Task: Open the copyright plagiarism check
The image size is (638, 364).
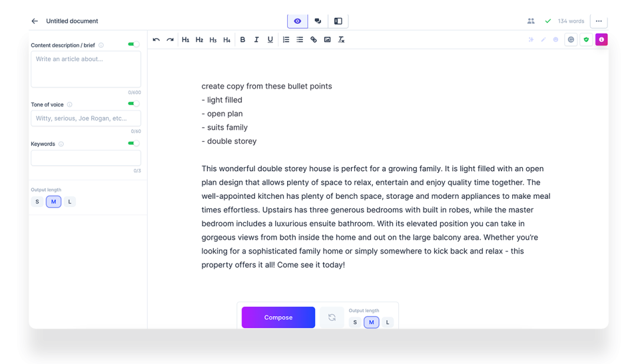Action: point(571,40)
